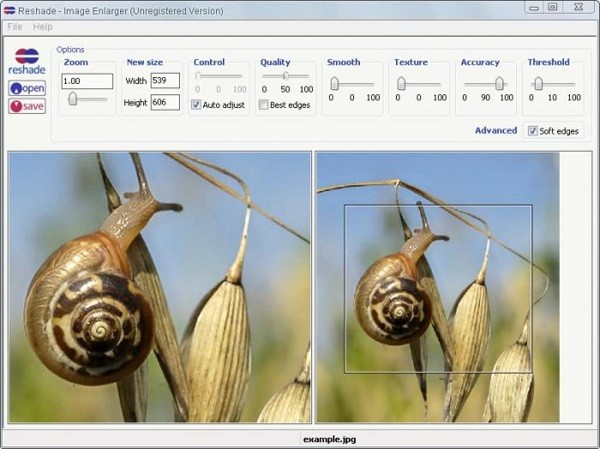Viewport: 600px width, 449px height.
Task: Click the Width input field
Action: (x=165, y=80)
